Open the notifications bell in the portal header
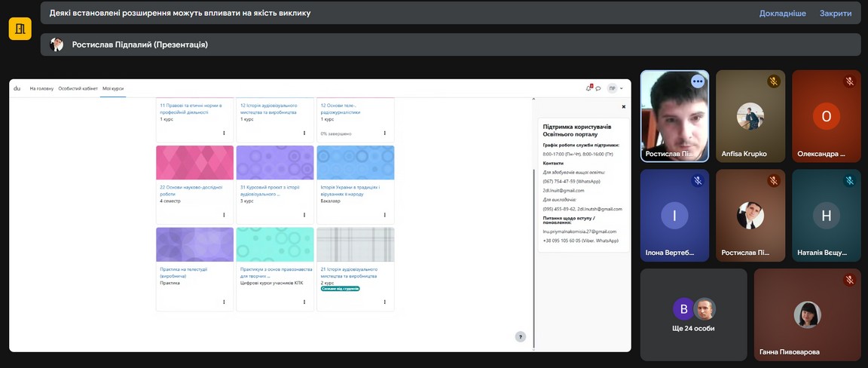The image size is (868, 368). [x=588, y=88]
